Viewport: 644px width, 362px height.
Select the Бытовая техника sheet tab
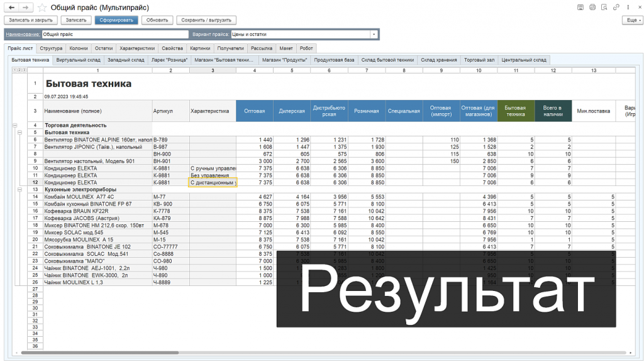[30, 60]
